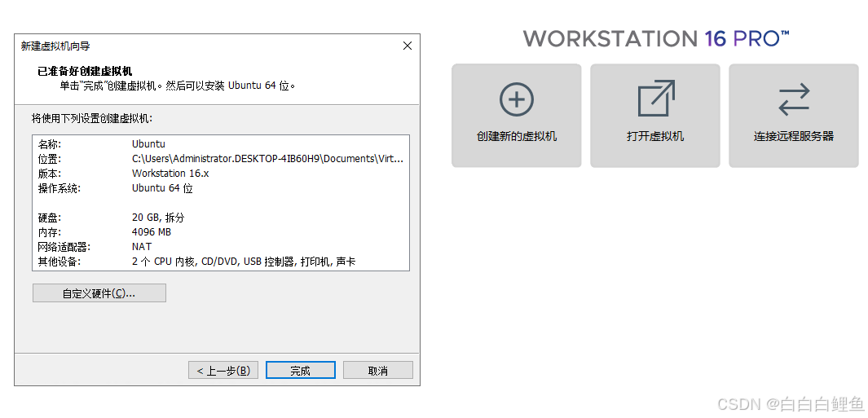868x418 pixels.
Task: Cancel the wizard with 取消 button
Action: pyautogui.click(x=378, y=371)
